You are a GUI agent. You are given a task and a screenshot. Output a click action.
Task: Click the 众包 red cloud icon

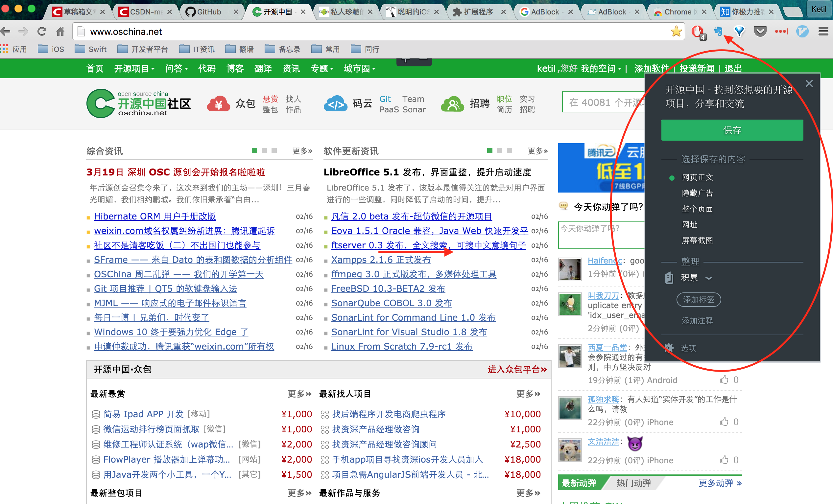click(x=218, y=104)
